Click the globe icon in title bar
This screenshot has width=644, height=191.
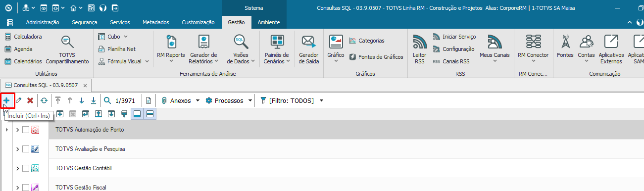point(102,8)
